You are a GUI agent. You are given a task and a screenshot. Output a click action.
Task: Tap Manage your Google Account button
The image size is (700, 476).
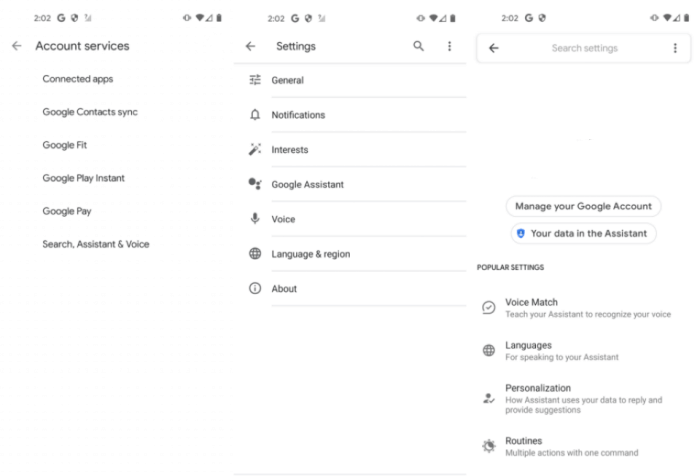pos(583,206)
